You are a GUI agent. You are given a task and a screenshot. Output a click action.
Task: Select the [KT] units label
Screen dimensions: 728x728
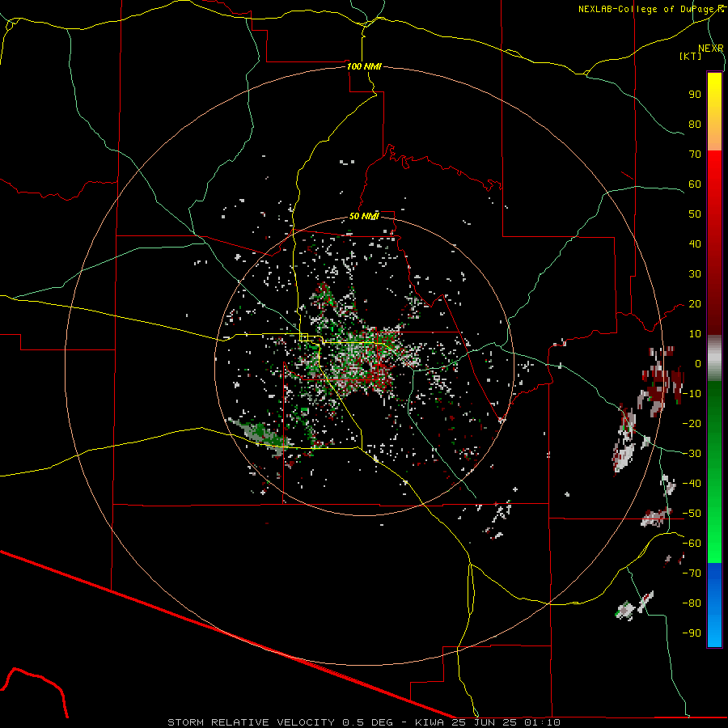coord(691,56)
